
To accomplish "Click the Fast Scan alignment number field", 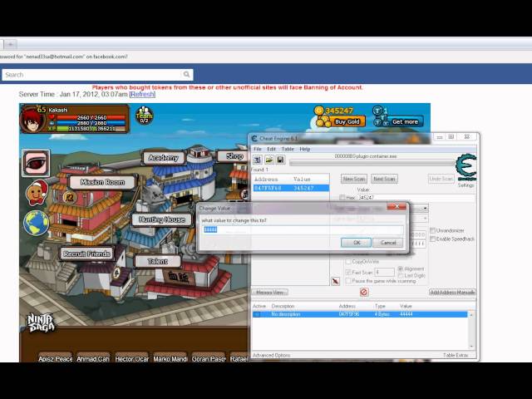I will click(384, 272).
